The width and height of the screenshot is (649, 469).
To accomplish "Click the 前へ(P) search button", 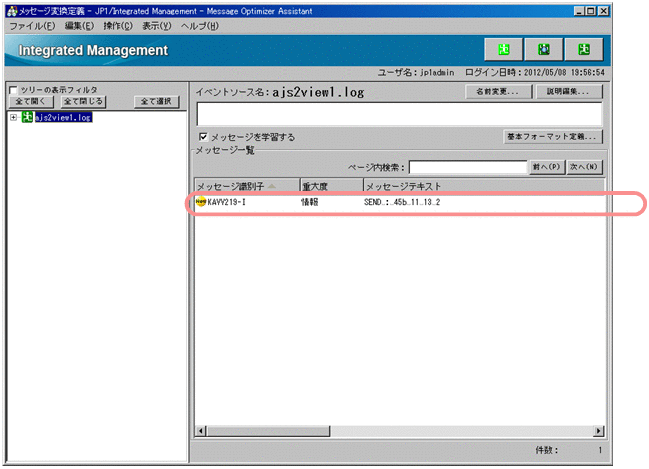I will coord(547,167).
